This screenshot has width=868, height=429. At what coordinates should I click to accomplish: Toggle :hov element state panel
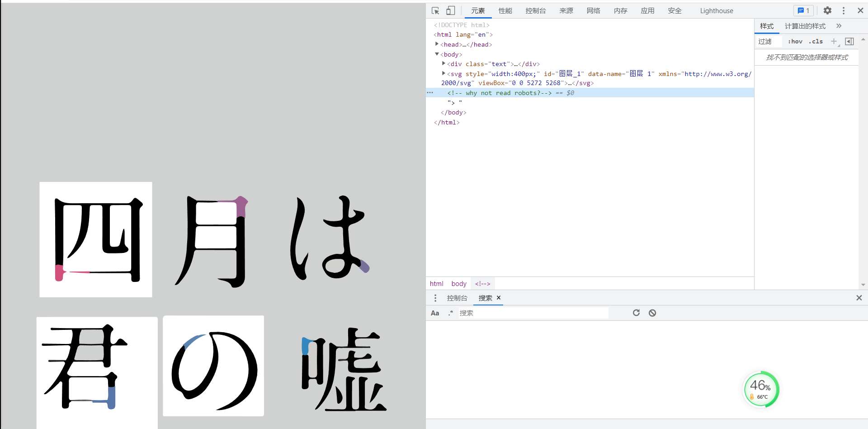pyautogui.click(x=795, y=41)
